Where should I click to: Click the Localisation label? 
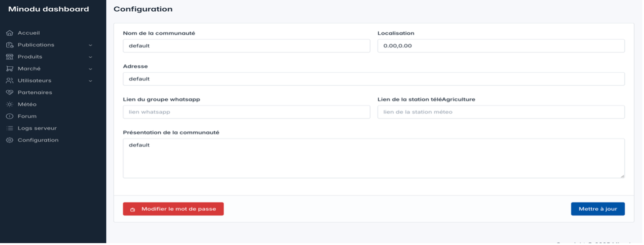pos(396,33)
